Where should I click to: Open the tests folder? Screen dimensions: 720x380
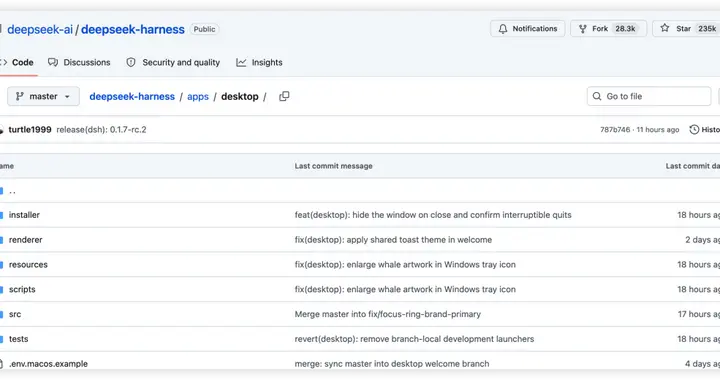click(x=18, y=339)
